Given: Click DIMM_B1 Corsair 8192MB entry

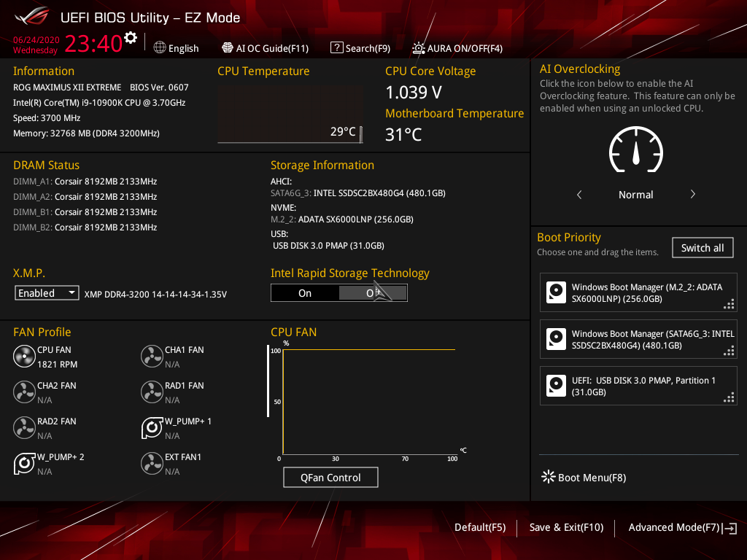Looking at the screenshot, I should [x=85, y=212].
